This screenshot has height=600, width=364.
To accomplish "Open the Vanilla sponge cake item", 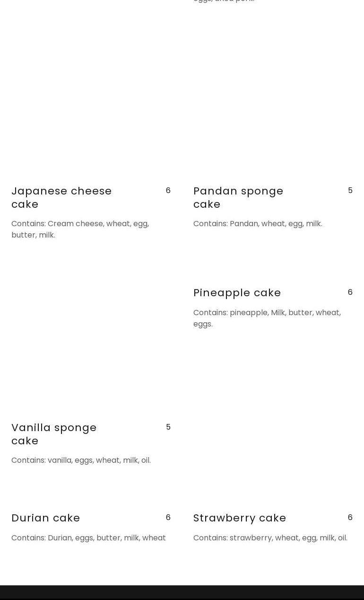I will [54, 434].
